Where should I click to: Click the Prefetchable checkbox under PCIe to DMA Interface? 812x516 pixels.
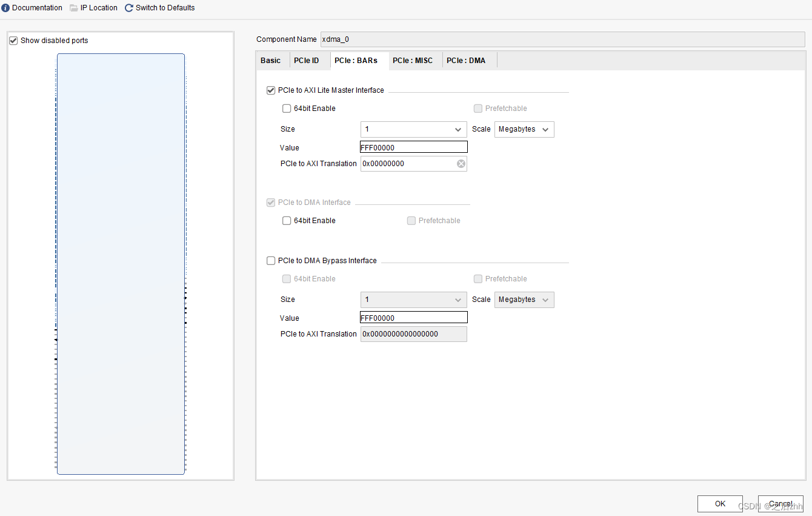click(x=411, y=221)
